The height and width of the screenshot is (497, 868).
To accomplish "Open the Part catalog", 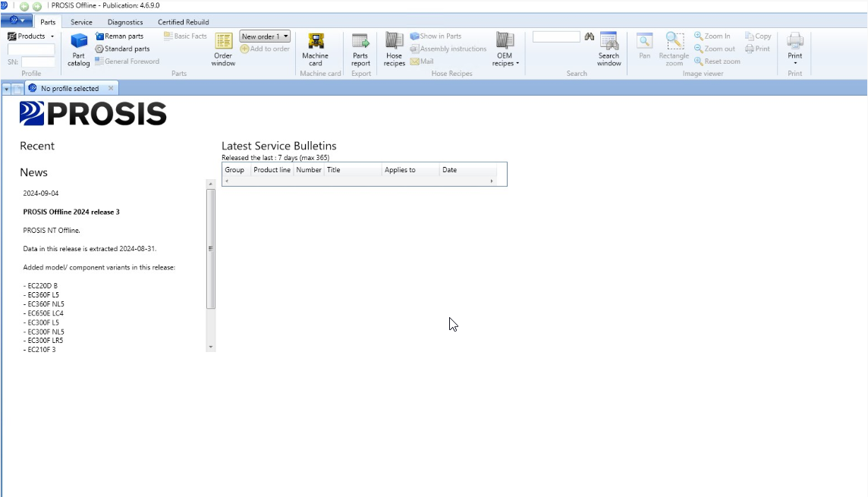I will tap(79, 49).
